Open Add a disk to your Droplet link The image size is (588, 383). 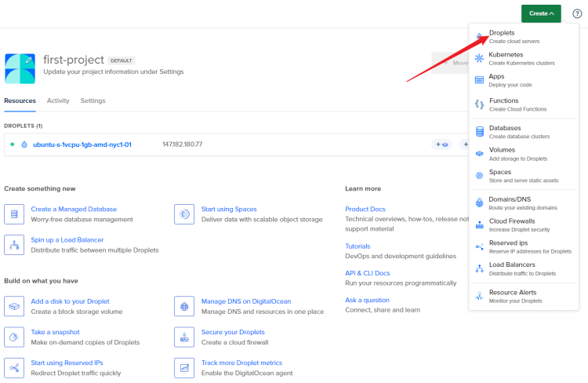click(70, 301)
